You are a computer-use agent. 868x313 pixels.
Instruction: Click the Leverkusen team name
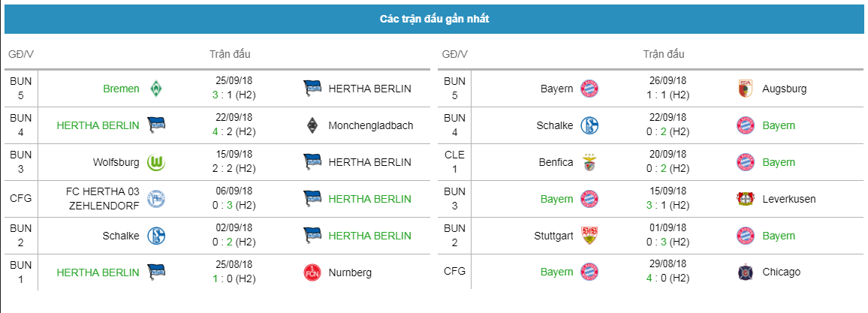tap(788, 199)
